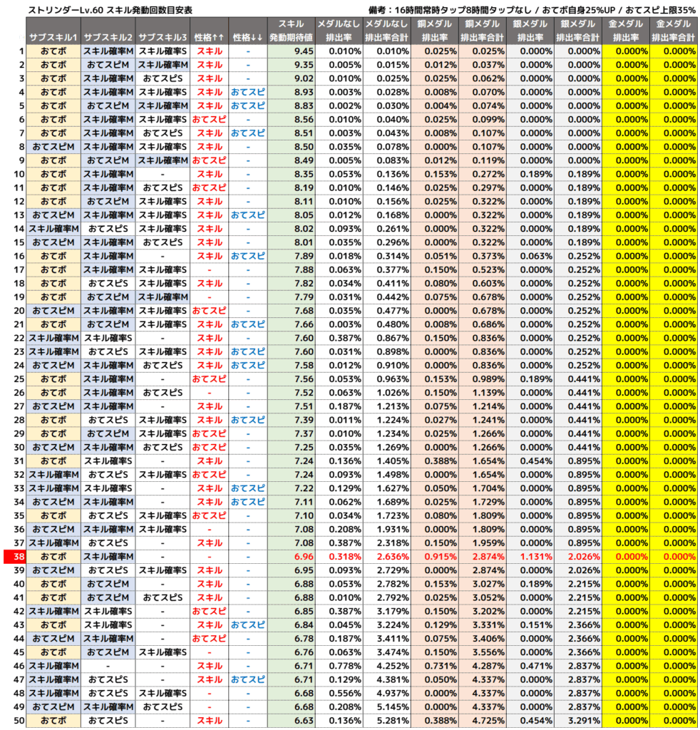The width and height of the screenshot is (700, 730).
Task: Select the サブスキル1 column header
Action: (53, 36)
